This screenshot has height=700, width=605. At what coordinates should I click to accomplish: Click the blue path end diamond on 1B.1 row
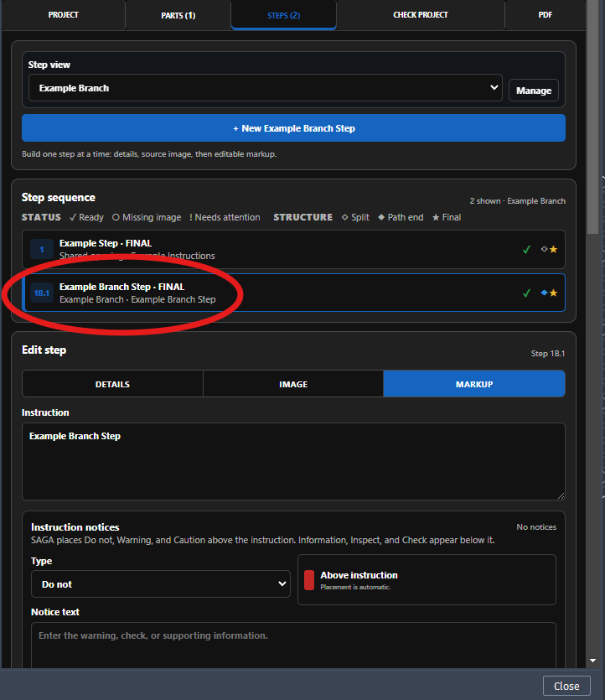[544, 293]
